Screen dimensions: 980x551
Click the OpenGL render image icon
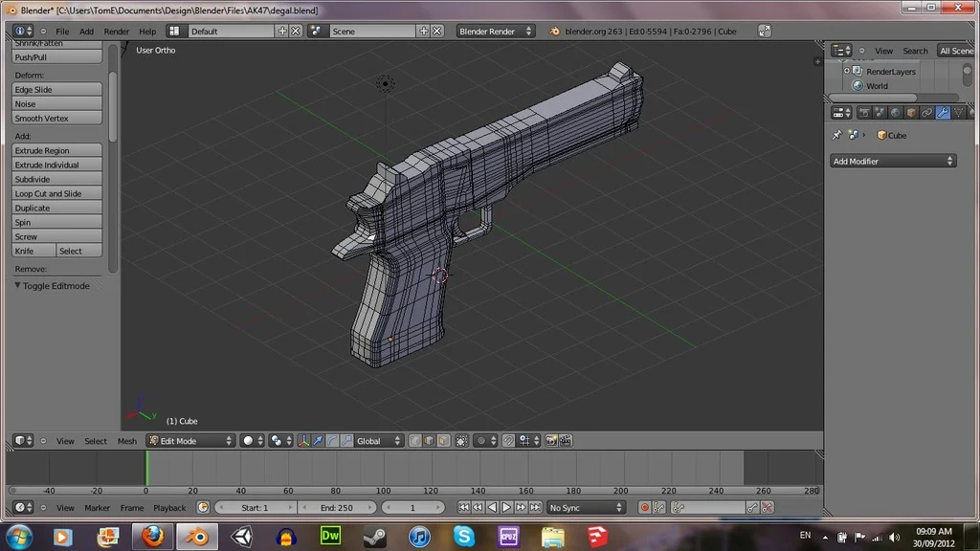550,440
